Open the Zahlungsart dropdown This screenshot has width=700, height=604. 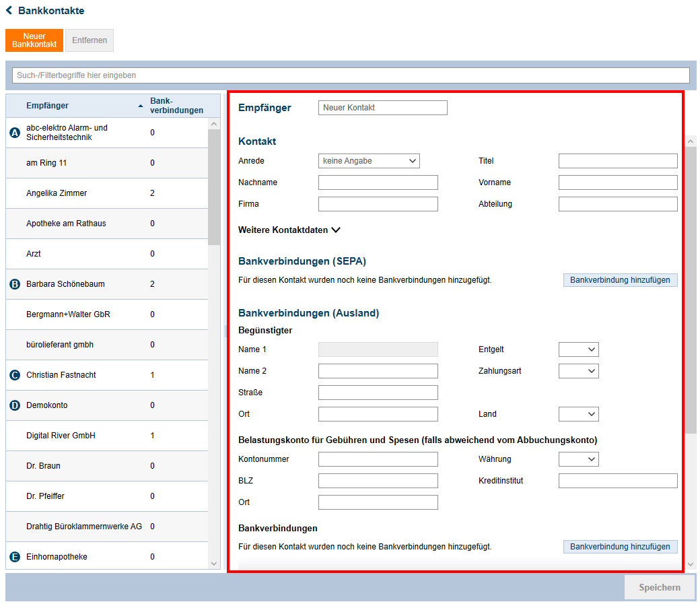coord(579,371)
